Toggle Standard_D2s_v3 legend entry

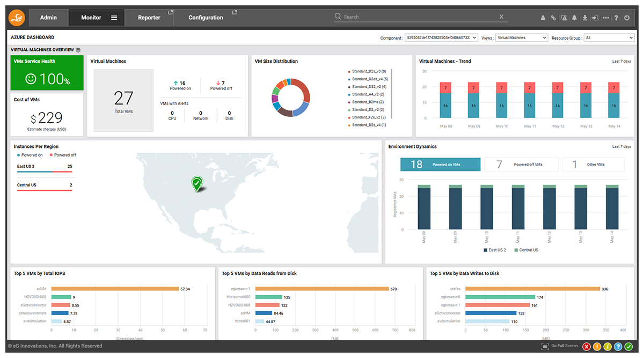(x=367, y=71)
